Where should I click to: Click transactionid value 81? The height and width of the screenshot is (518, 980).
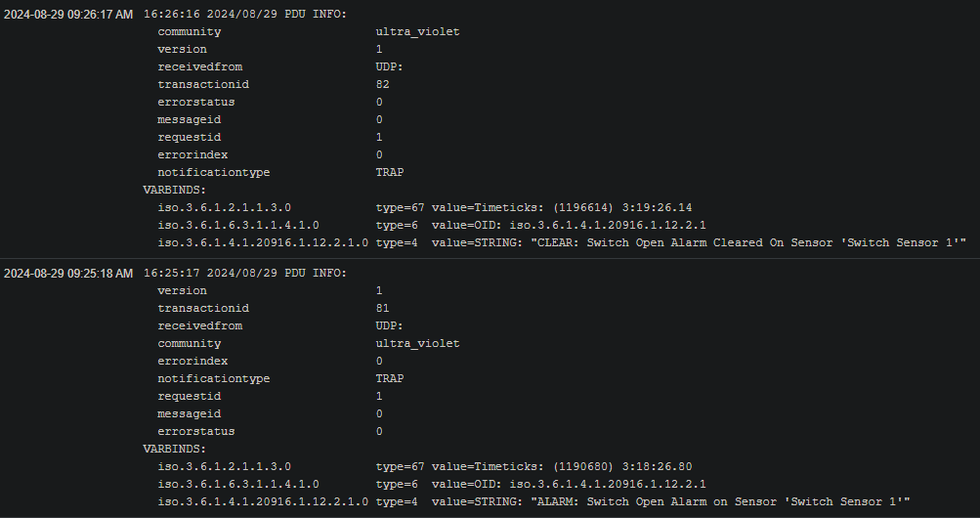(383, 308)
